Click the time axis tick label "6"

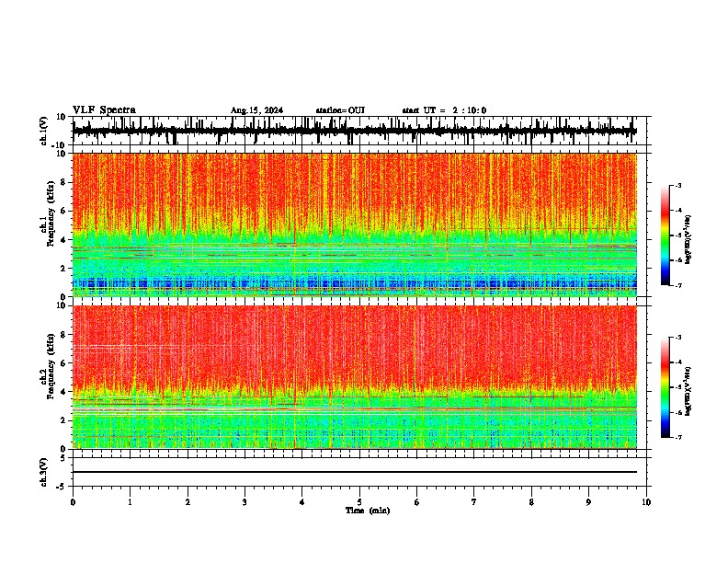pos(417,502)
